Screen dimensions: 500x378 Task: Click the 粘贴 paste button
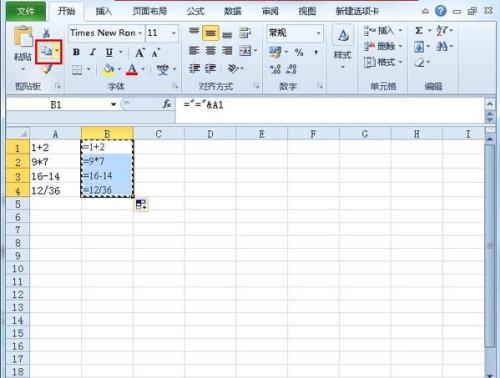(23, 47)
